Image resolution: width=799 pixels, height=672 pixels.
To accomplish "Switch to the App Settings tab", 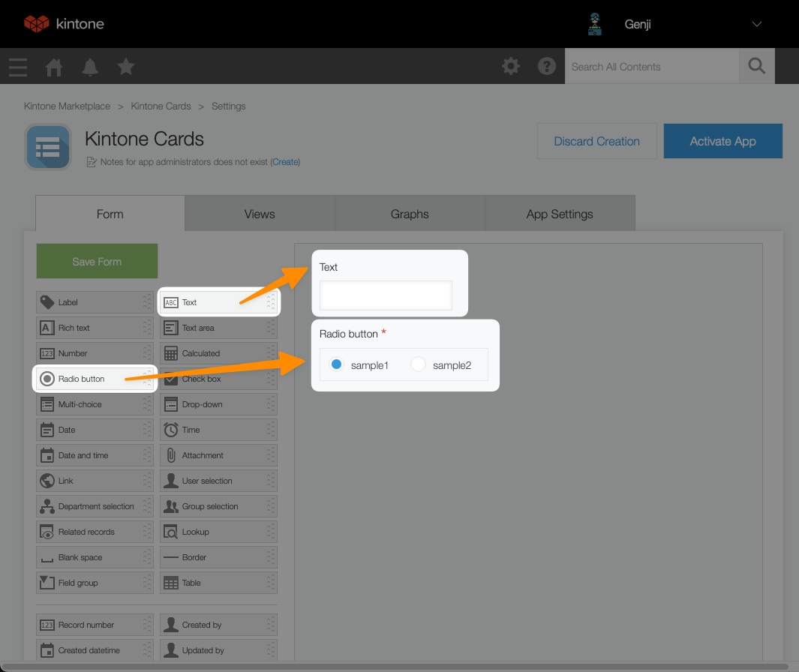I will tap(560, 214).
